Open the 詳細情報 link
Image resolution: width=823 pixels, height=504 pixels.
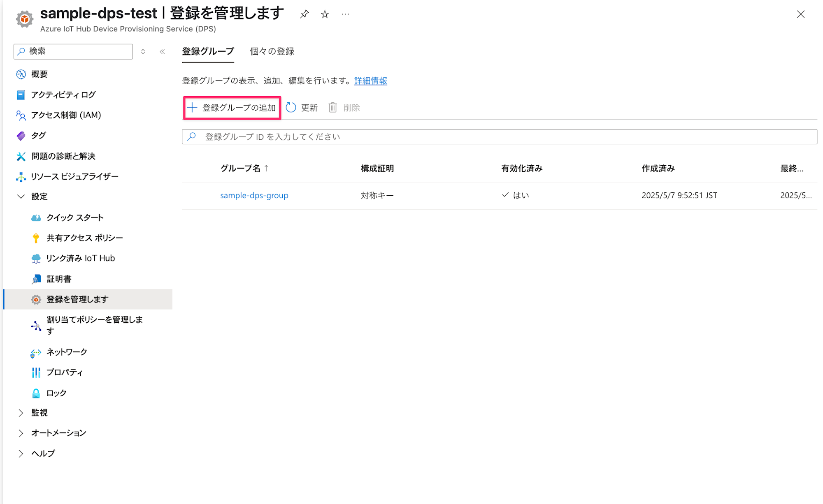[x=370, y=81]
